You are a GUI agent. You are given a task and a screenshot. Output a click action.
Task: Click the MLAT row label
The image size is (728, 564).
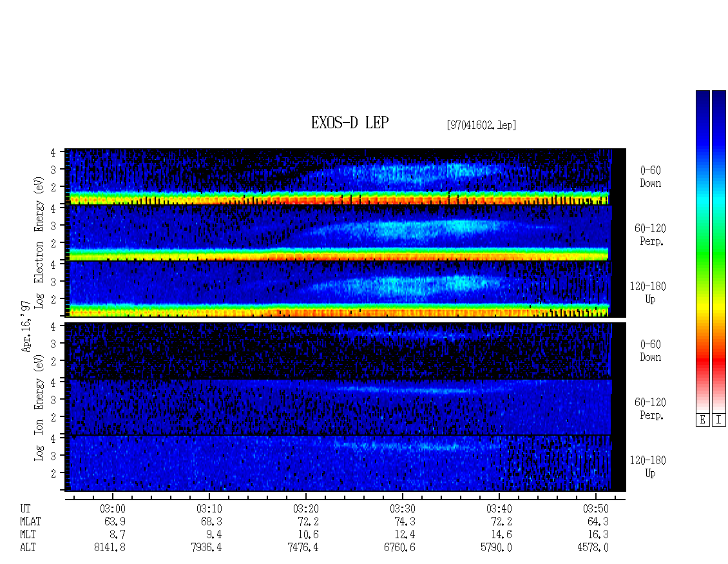point(30,521)
